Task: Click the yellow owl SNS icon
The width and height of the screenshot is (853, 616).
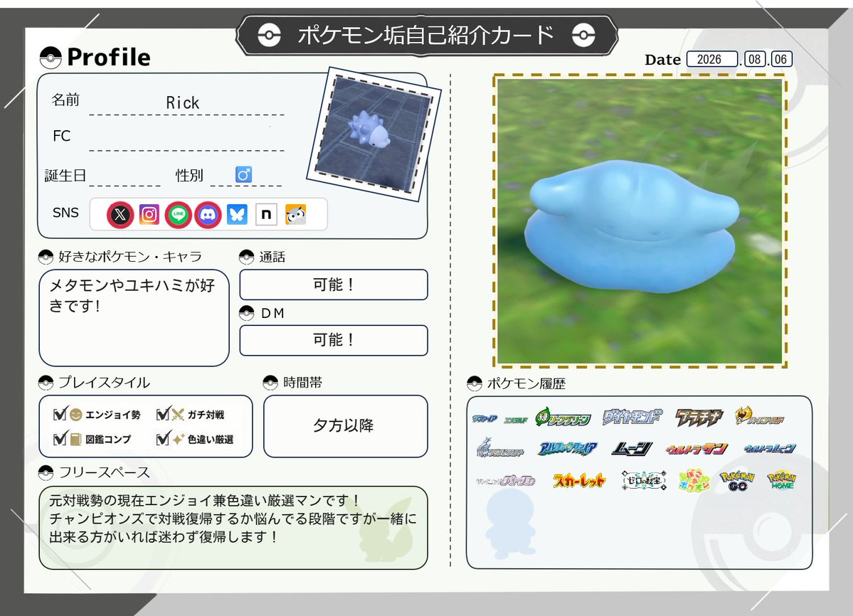Action: pyautogui.click(x=295, y=214)
